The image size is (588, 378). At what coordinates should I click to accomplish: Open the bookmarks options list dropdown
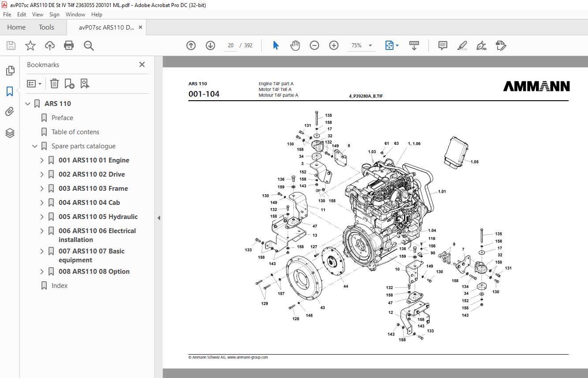tap(34, 83)
